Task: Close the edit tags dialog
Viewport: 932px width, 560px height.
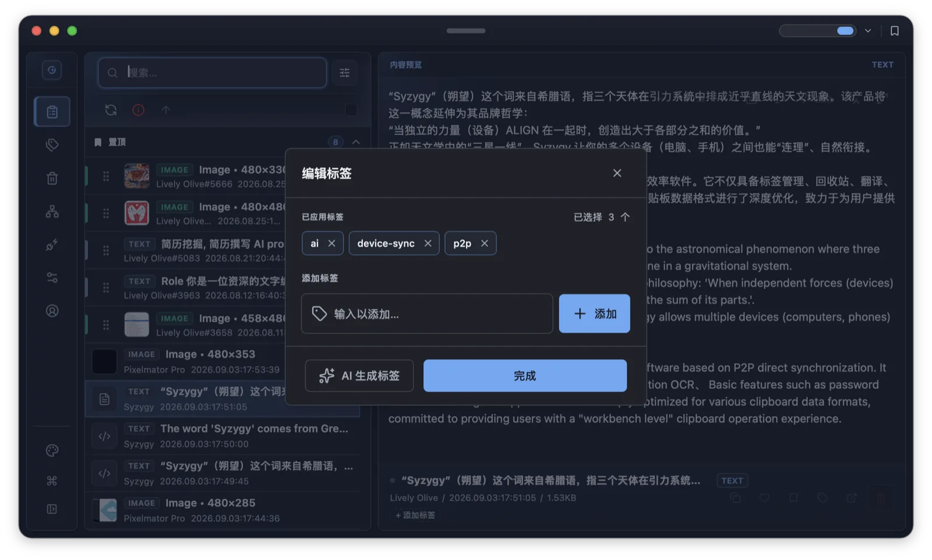Action: tap(617, 173)
